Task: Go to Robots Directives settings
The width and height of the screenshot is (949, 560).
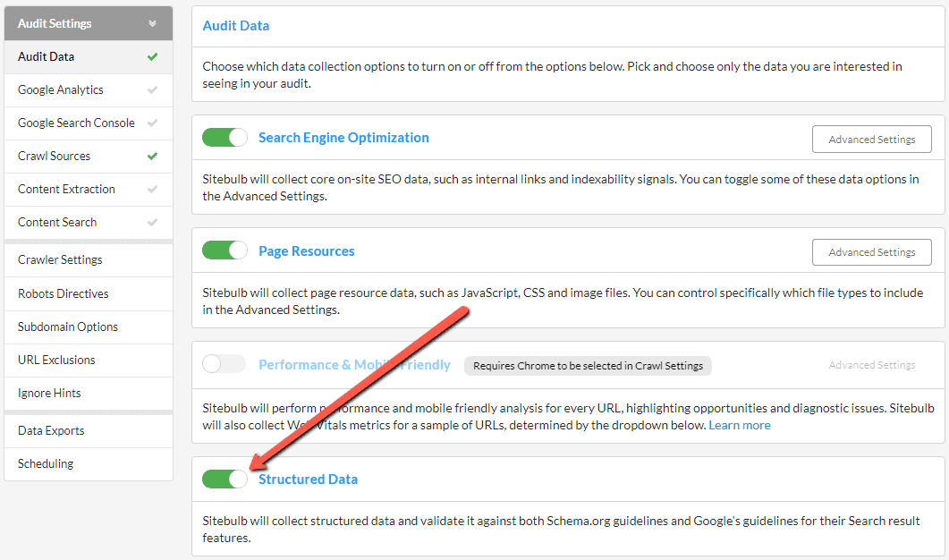Action: click(x=64, y=293)
